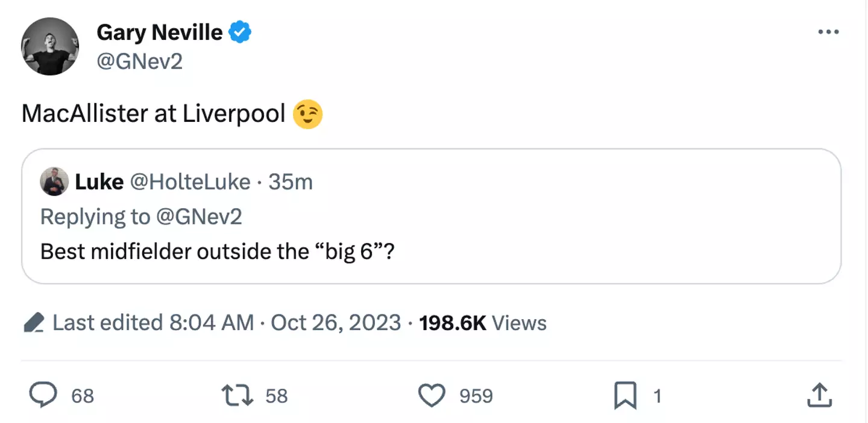Screen dimensions: 868x423
Task: Open Gary Neville's profile picture
Action: pos(50,46)
